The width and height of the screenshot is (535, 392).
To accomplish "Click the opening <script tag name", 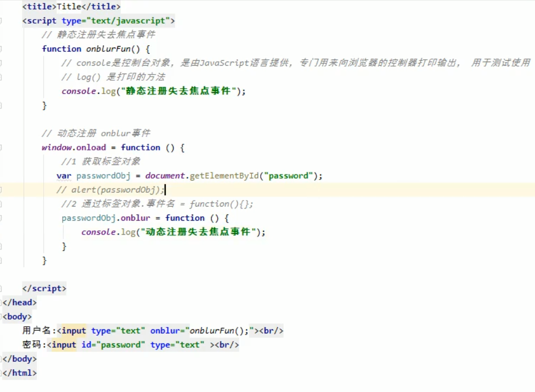I will coord(39,21).
